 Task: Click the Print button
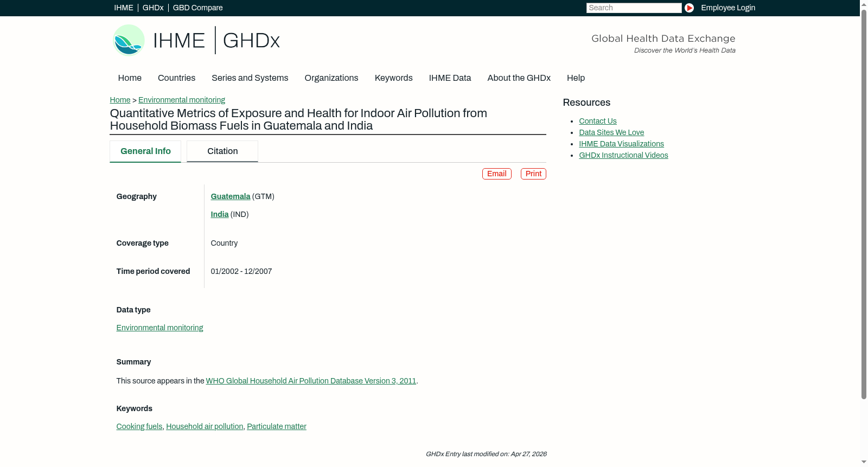pyautogui.click(x=533, y=174)
